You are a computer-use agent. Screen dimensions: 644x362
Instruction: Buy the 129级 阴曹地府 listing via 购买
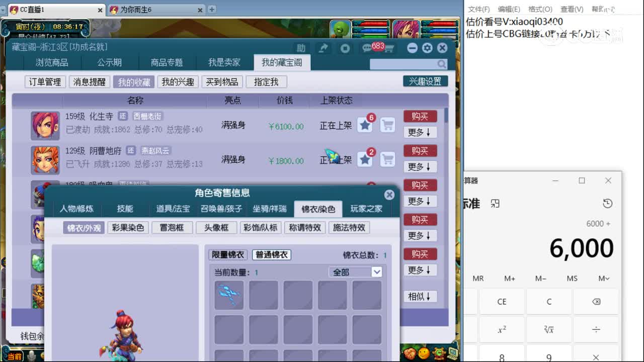420,151
